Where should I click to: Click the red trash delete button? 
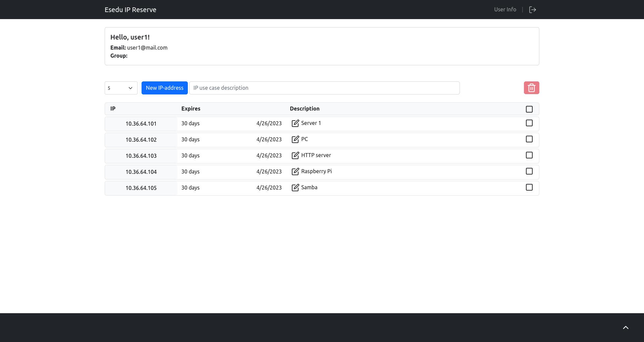pos(531,88)
